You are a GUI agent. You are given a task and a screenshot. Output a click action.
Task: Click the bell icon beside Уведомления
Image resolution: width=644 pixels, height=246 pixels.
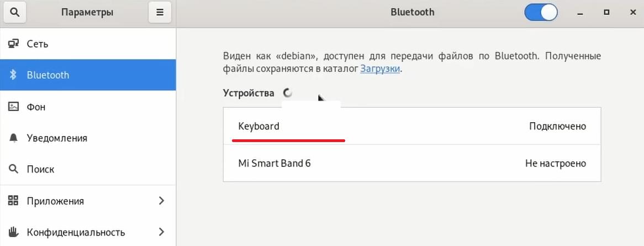tap(14, 138)
